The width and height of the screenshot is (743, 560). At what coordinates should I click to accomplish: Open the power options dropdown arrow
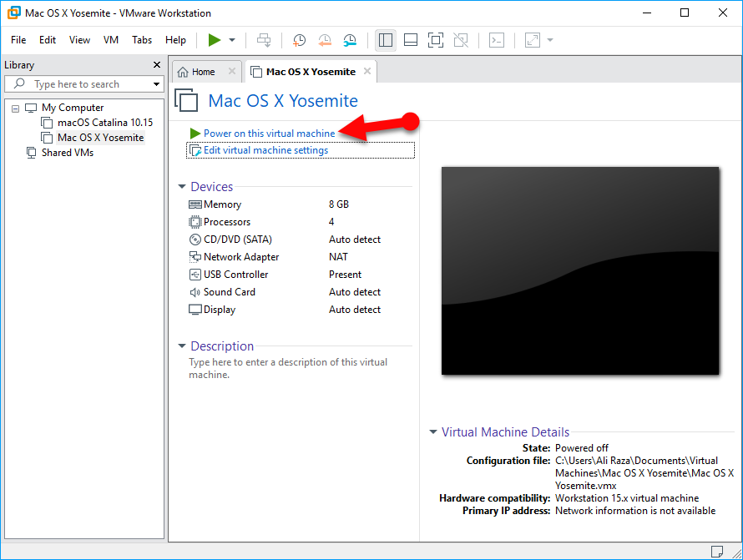pyautogui.click(x=232, y=40)
